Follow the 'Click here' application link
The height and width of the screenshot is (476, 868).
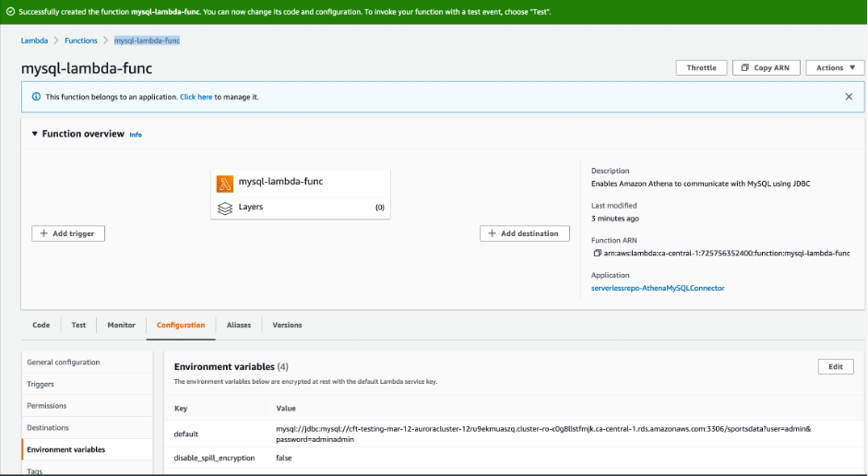[x=196, y=97]
